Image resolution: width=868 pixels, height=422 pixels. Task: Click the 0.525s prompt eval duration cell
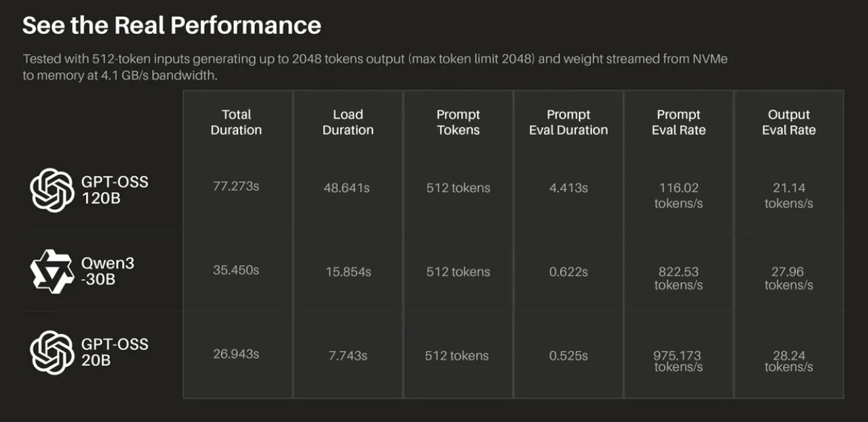click(x=568, y=355)
